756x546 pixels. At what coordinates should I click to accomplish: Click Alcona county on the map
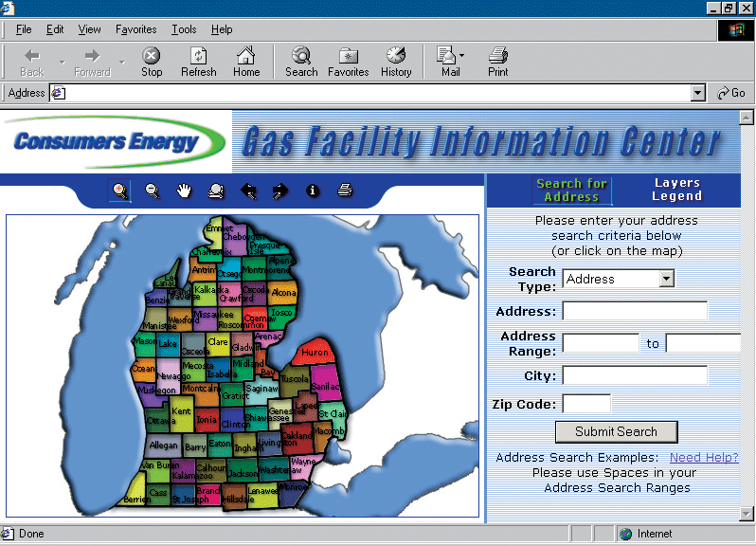tap(283, 293)
